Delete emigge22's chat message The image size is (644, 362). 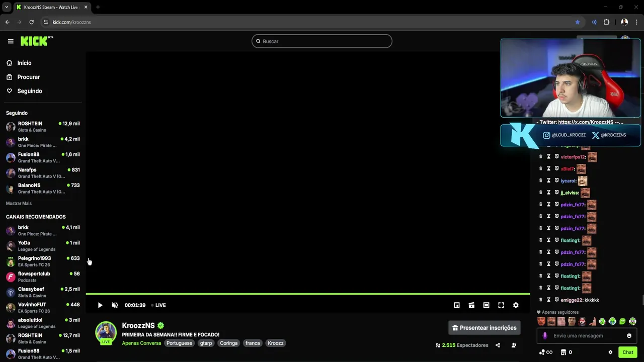(x=541, y=300)
